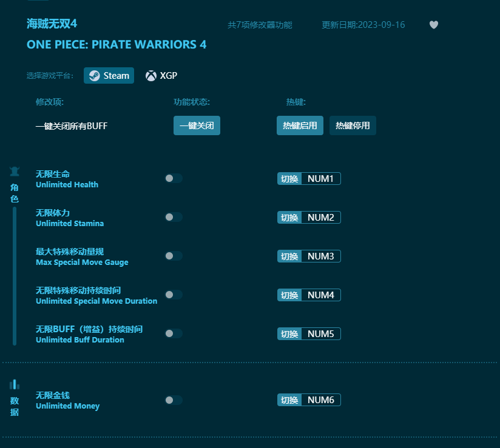Enable Unlimited Special Move Duration
The width and height of the screenshot is (500, 448).
[x=174, y=295]
